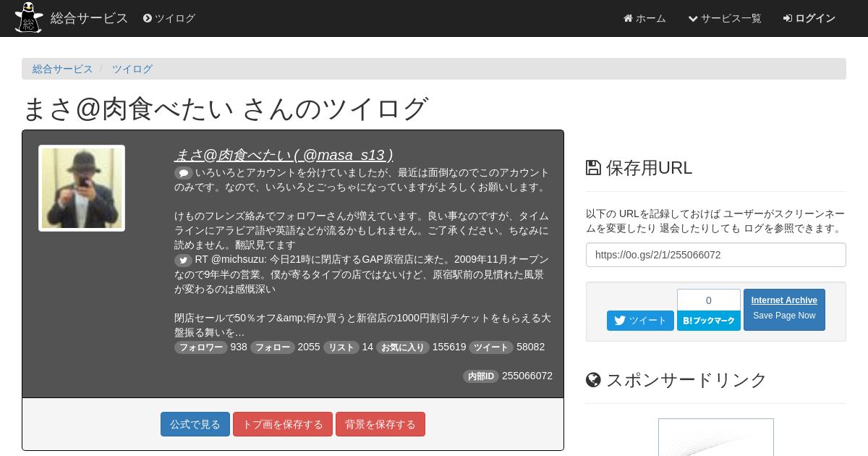Click the sponsored ad box below スポンサードリンク
This screenshot has height=456, width=868.
(716, 437)
